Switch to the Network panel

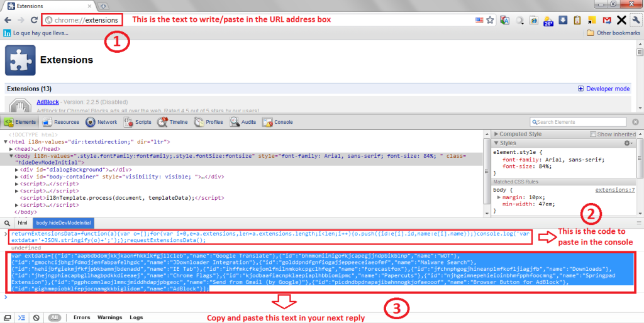click(101, 122)
